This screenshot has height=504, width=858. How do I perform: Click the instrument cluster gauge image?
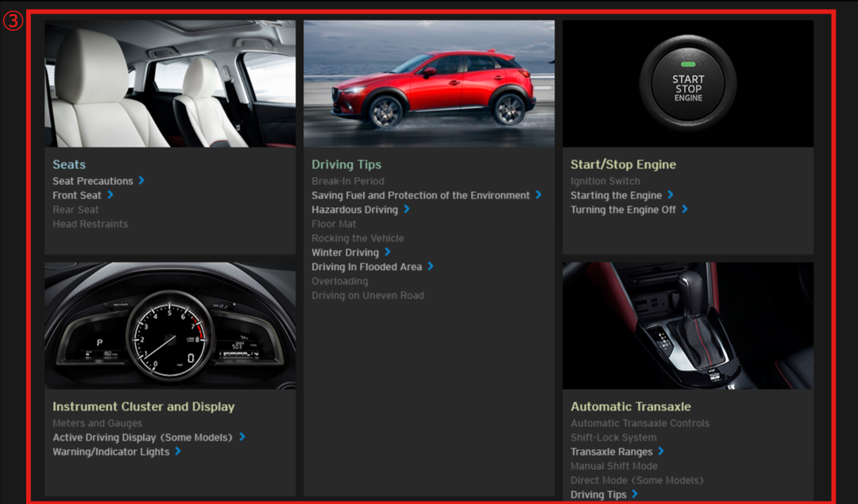pyautogui.click(x=170, y=325)
